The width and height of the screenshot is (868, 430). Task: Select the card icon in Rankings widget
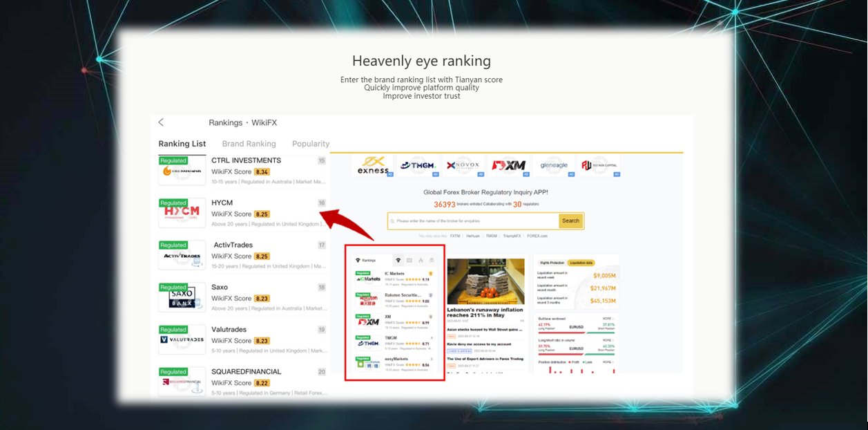(409, 261)
